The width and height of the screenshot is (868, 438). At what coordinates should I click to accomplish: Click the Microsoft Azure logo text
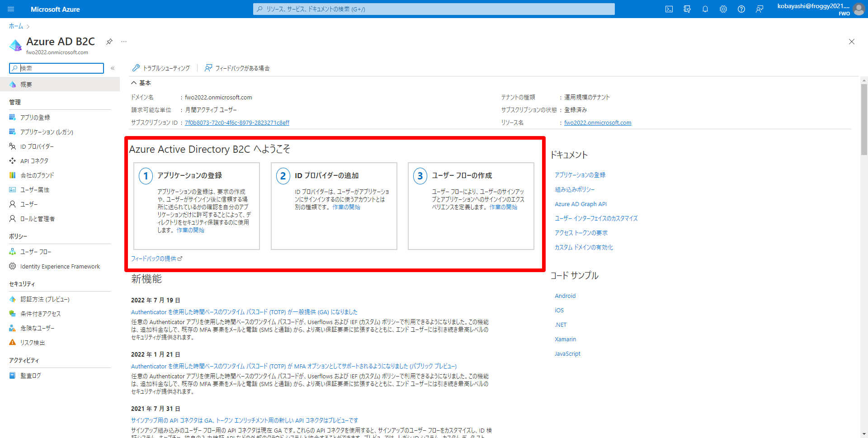pyautogui.click(x=55, y=9)
